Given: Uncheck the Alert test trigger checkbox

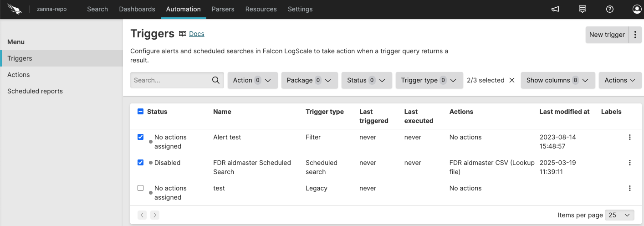Looking at the screenshot, I should click(140, 137).
